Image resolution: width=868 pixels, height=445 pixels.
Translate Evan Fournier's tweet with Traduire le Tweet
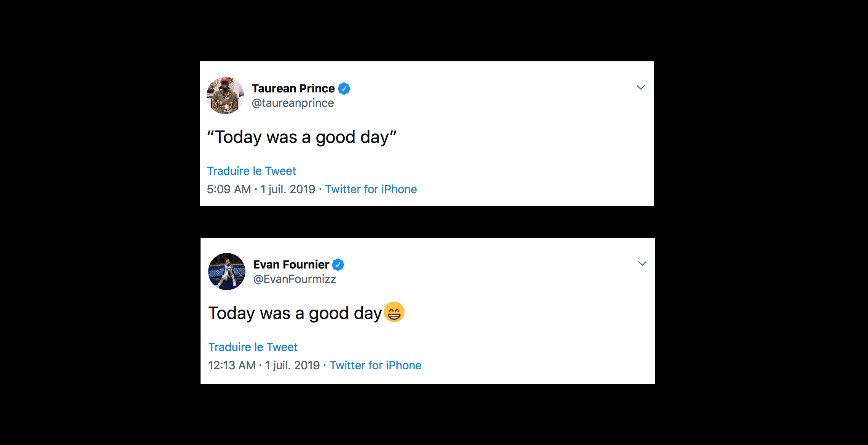253,347
